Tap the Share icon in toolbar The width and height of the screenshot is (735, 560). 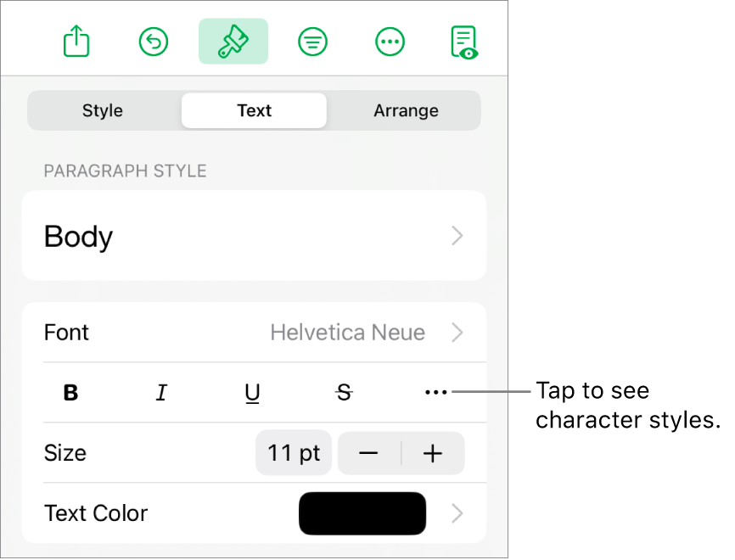point(76,42)
